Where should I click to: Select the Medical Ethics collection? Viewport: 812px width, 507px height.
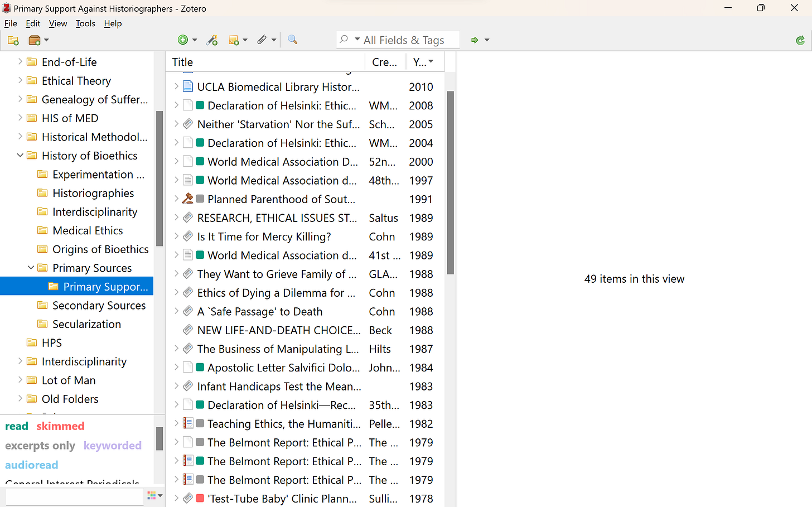coord(88,230)
